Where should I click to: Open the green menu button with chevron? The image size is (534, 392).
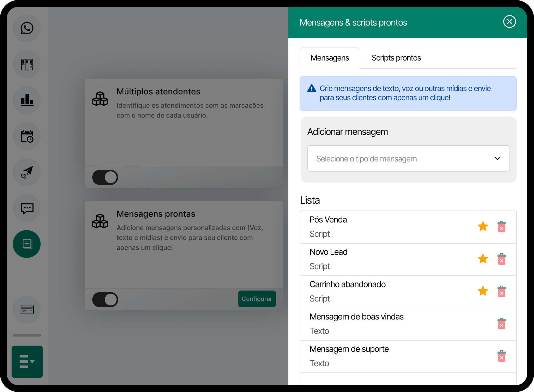pyautogui.click(x=27, y=362)
